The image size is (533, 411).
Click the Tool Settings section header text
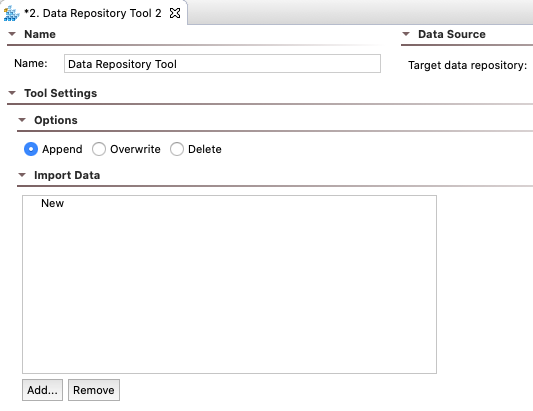tap(61, 93)
